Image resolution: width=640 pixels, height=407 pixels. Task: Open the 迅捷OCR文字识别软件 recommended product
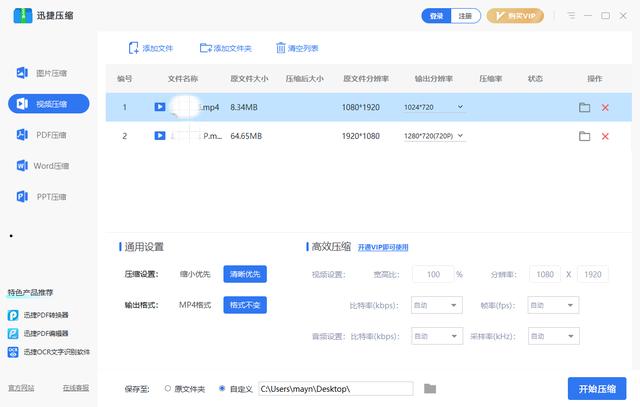(49, 352)
